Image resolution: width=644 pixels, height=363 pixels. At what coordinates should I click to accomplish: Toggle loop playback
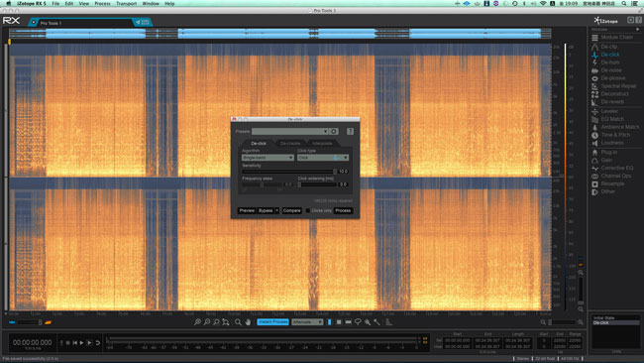[98, 342]
